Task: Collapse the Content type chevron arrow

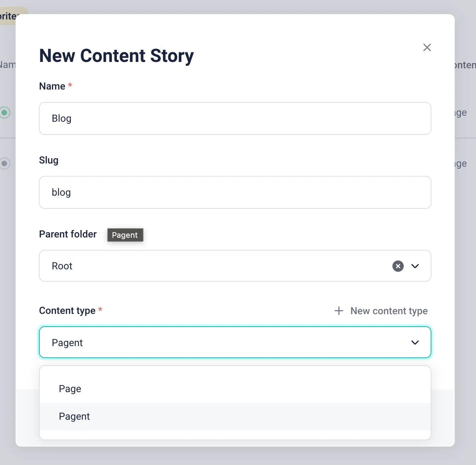Action: coord(415,343)
